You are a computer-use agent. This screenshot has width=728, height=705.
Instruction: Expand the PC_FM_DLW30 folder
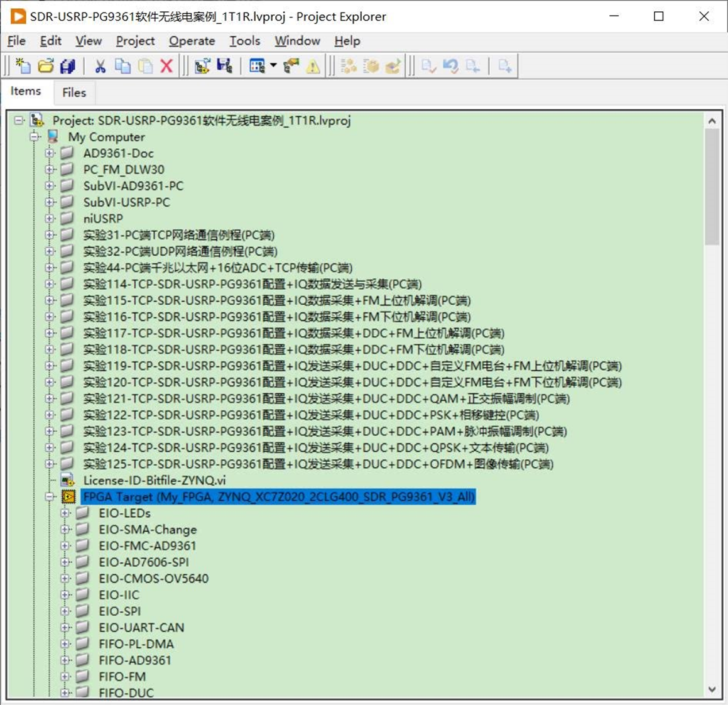(x=50, y=170)
